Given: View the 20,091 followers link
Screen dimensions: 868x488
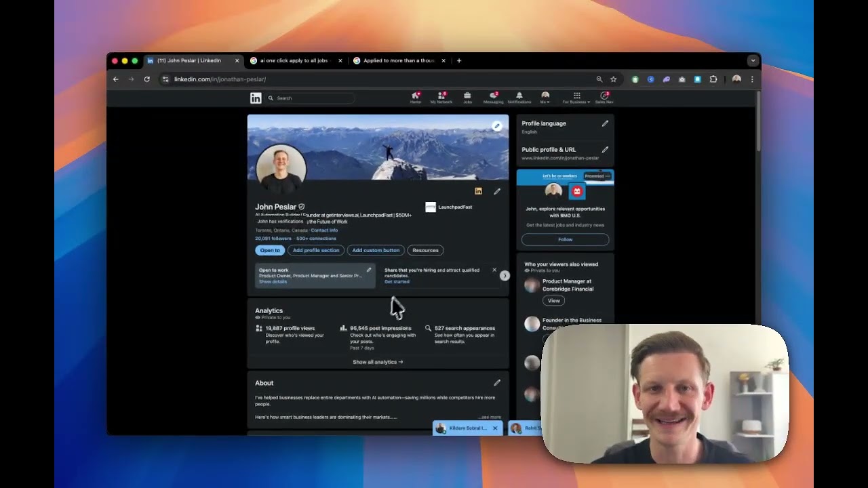Looking at the screenshot, I should [x=273, y=239].
